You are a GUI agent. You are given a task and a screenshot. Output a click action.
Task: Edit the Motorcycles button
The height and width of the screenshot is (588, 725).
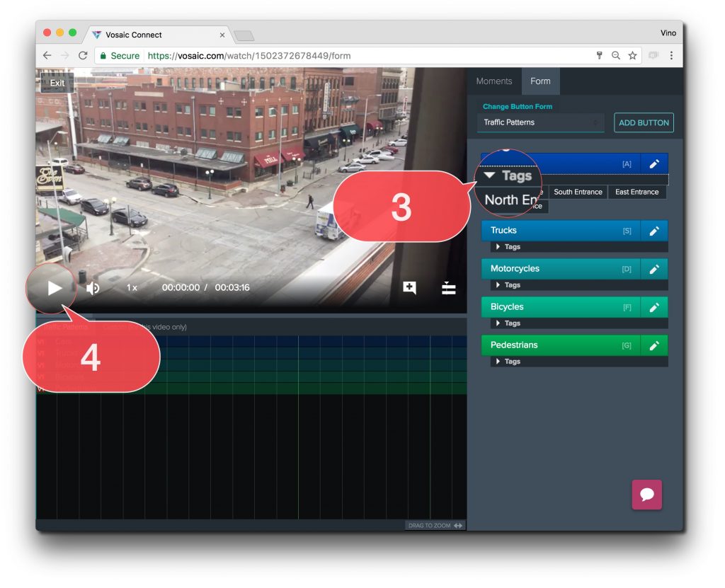(653, 270)
